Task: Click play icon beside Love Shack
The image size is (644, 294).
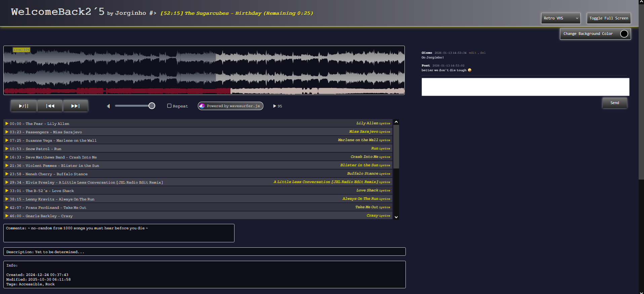Action: point(7,191)
